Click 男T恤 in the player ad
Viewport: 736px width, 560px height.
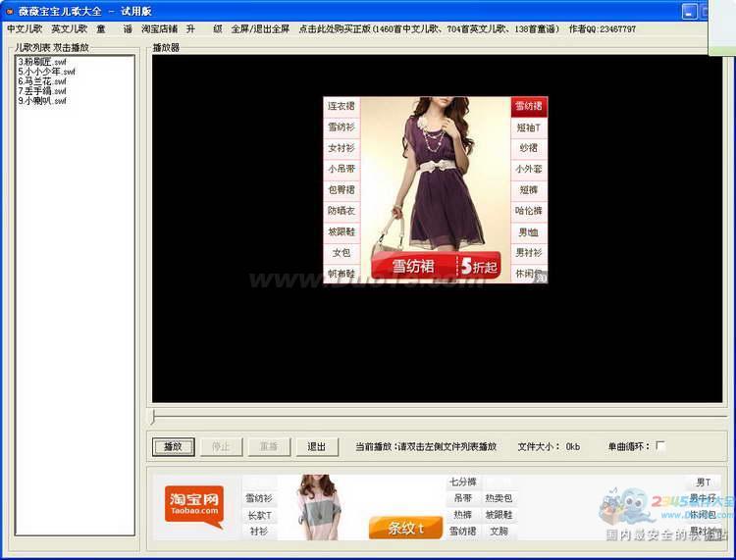pos(529,231)
